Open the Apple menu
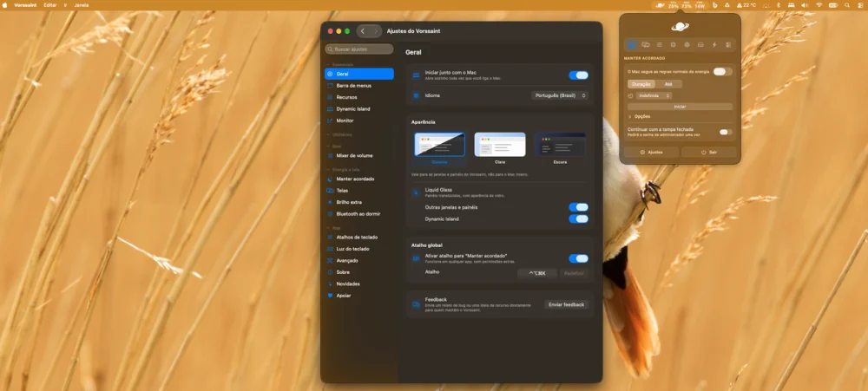 [5, 5]
